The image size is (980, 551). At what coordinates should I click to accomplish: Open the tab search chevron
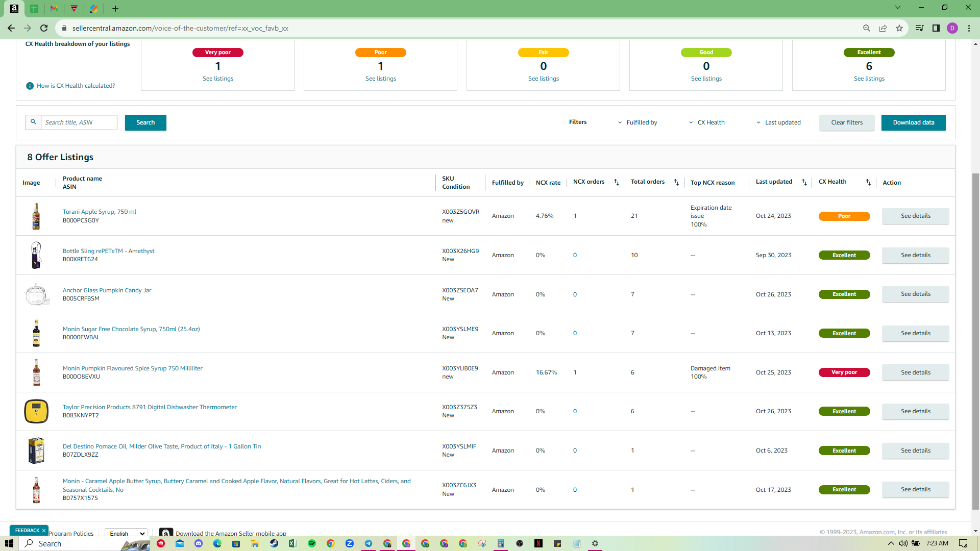point(898,7)
